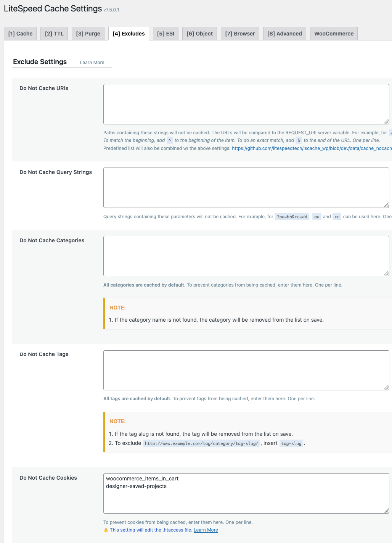Open the [5] ESI tab
Viewport: 392px width, 543px height.
(x=165, y=34)
